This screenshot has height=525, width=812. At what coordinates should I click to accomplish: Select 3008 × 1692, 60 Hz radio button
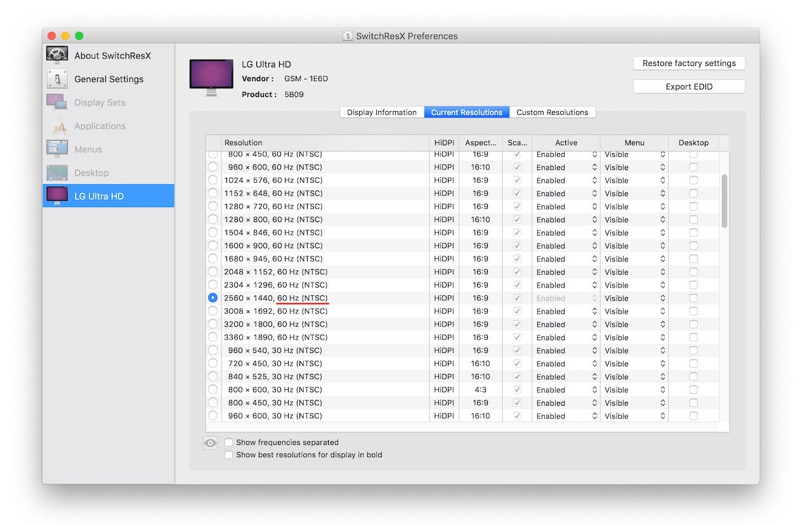click(x=213, y=311)
